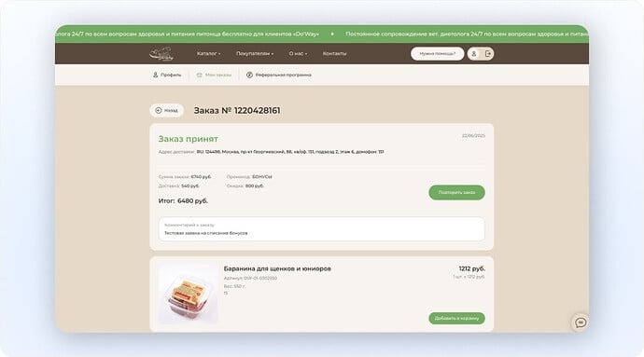Click the Нужна помощь? button
The image size is (644, 357).
click(x=438, y=54)
